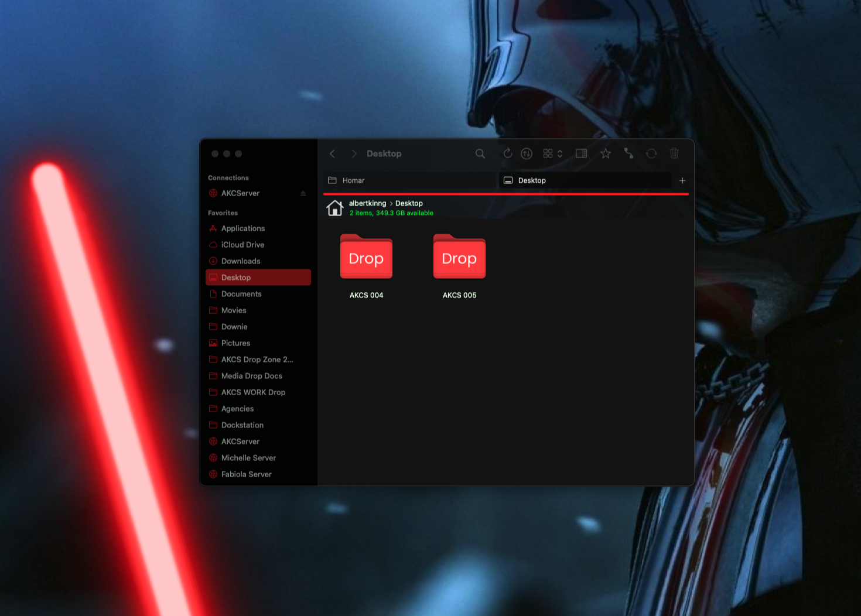The height and width of the screenshot is (616, 861).
Task: Select Desktop in the sidebar
Action: pyautogui.click(x=258, y=278)
